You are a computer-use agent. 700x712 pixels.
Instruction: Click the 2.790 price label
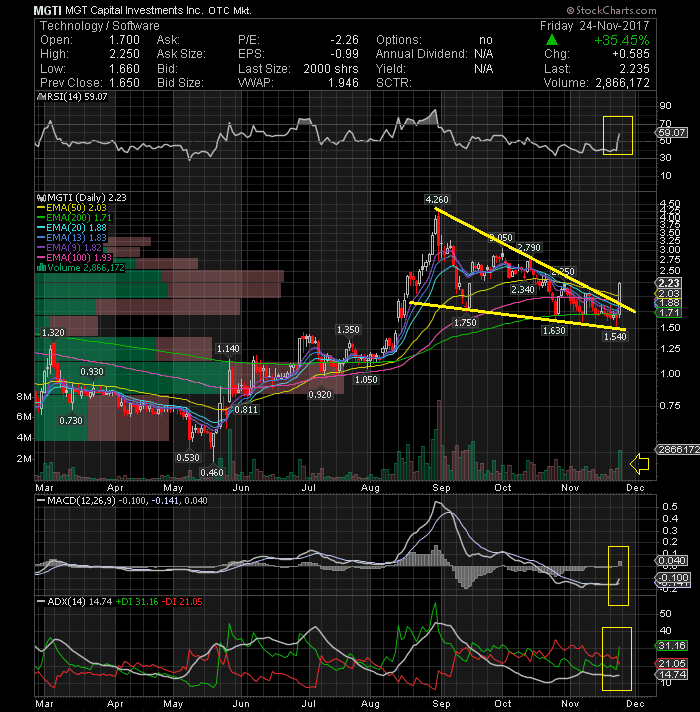[x=529, y=247]
